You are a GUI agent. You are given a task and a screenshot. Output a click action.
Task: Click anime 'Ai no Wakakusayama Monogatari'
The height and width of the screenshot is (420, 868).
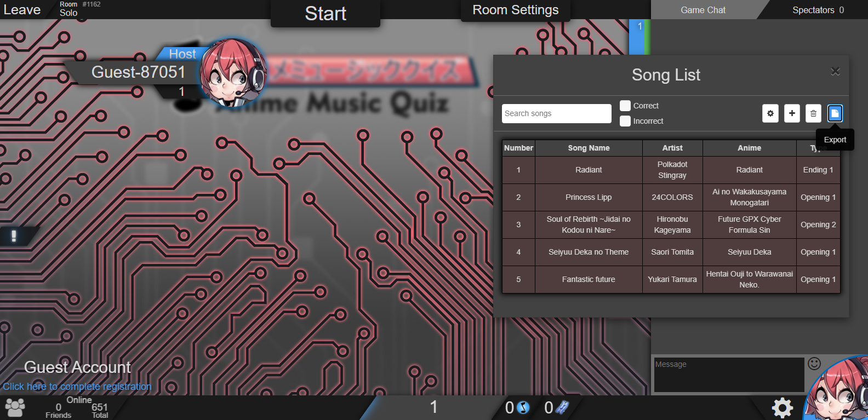point(749,197)
